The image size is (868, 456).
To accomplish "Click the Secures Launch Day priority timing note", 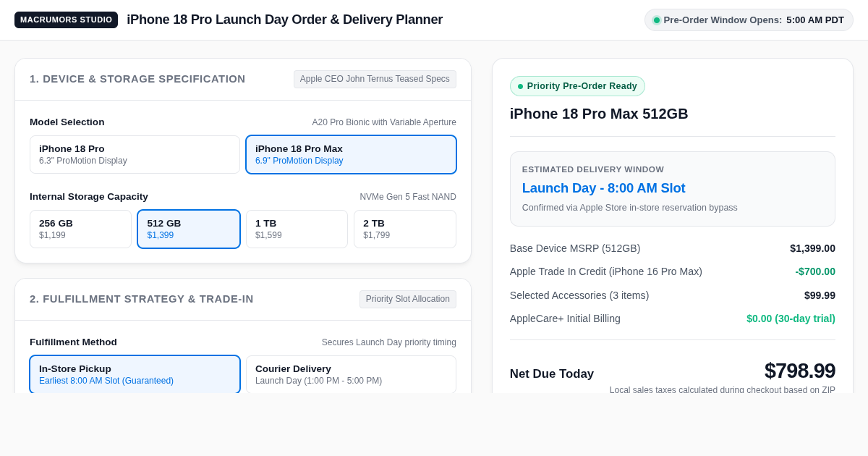I will (389, 342).
